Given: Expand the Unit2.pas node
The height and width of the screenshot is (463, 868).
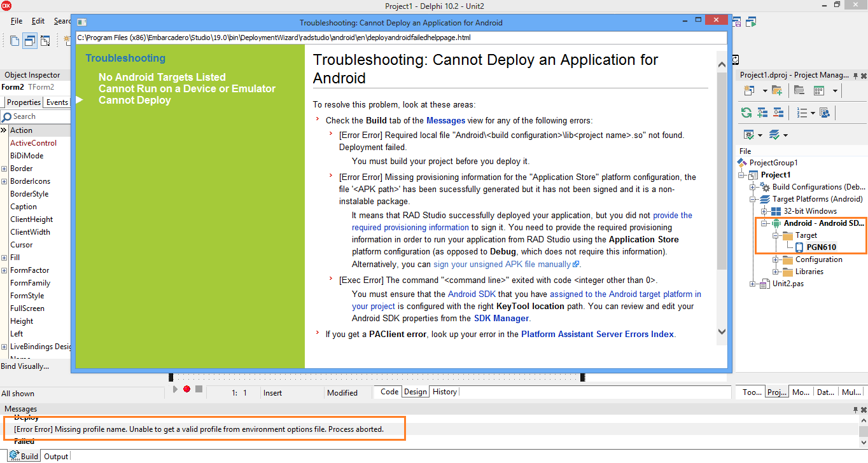Looking at the screenshot, I should 753,284.
